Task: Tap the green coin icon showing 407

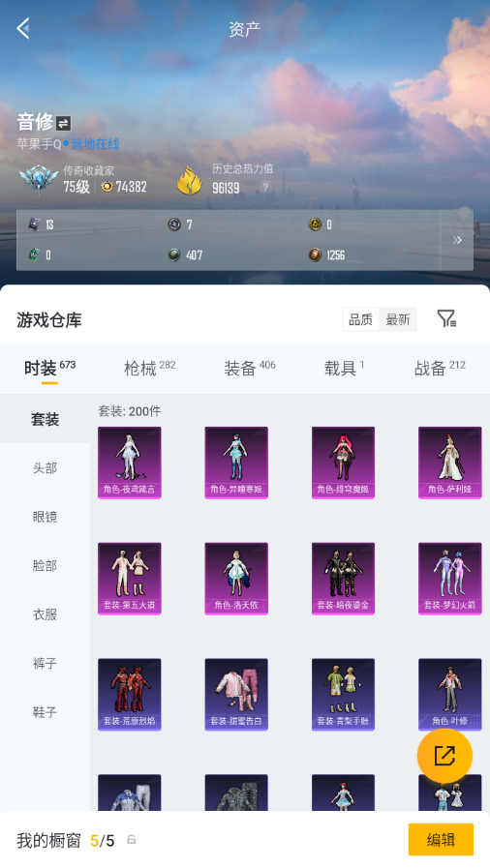Action: pyautogui.click(x=174, y=254)
